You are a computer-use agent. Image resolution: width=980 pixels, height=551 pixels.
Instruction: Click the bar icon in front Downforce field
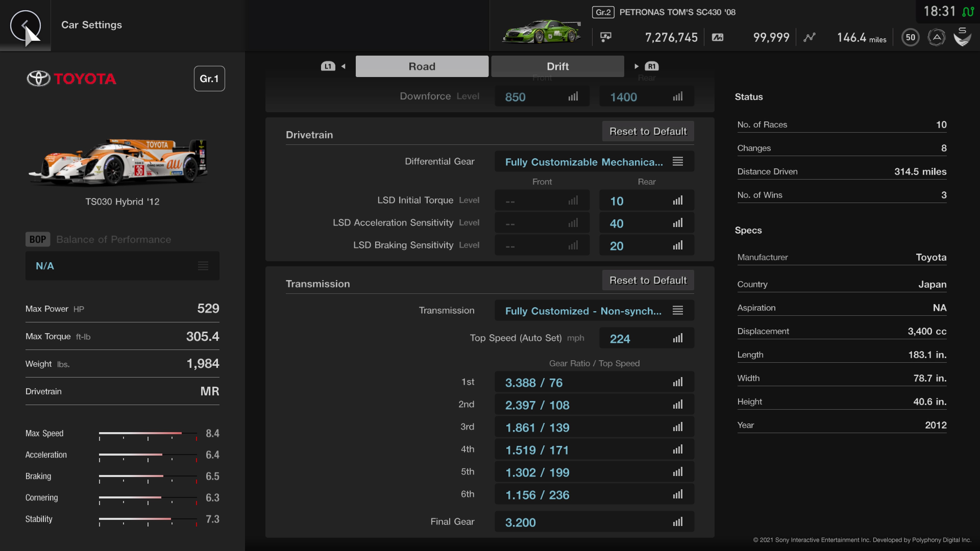(573, 96)
